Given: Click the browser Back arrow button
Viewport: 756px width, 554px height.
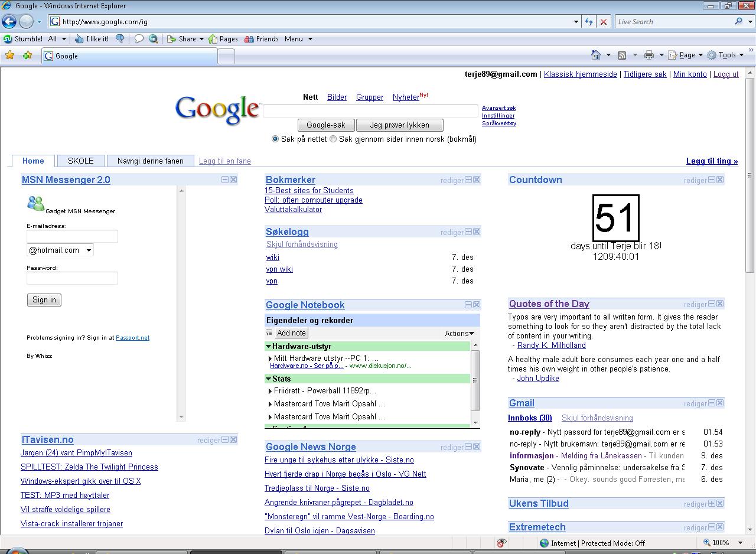Looking at the screenshot, I should point(9,22).
